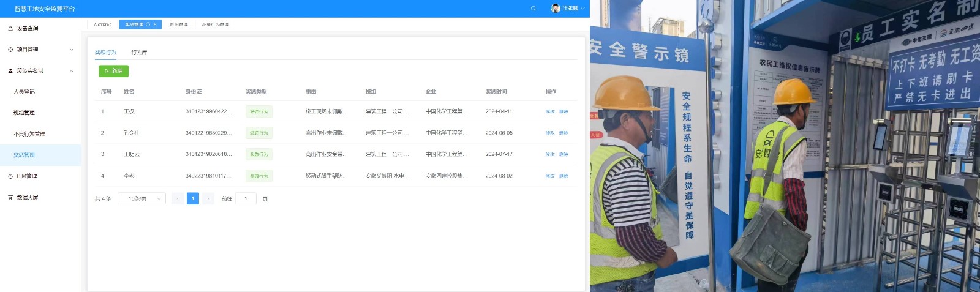Click 修改 for the 2024-08-02 row
The image size is (980, 292).
click(x=550, y=176)
